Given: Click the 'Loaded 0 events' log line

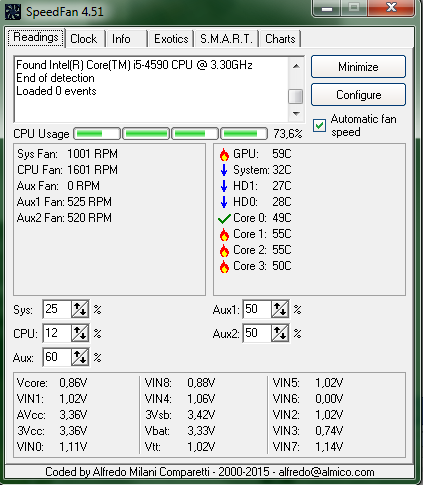Looking at the screenshot, I should [x=56, y=91].
